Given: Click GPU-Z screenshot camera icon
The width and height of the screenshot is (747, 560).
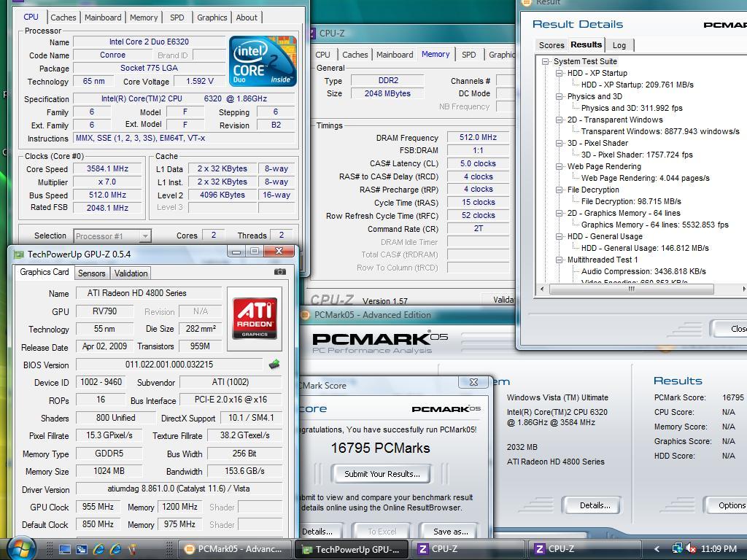Looking at the screenshot, I should click(280, 272).
